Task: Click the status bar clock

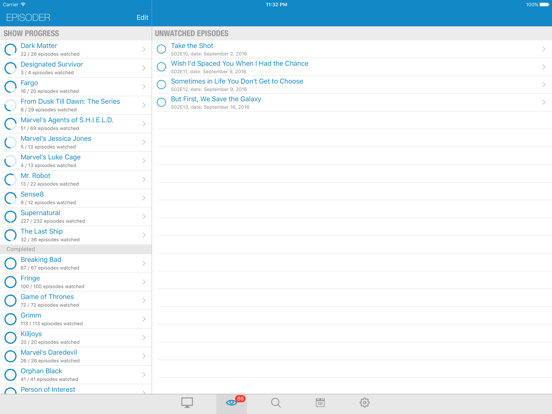Action: click(276, 5)
